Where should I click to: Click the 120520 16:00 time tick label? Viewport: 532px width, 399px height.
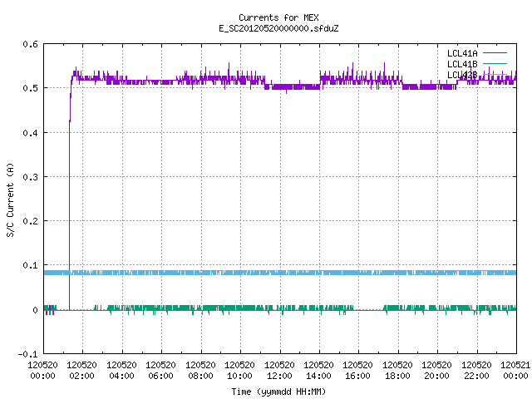pos(358,371)
